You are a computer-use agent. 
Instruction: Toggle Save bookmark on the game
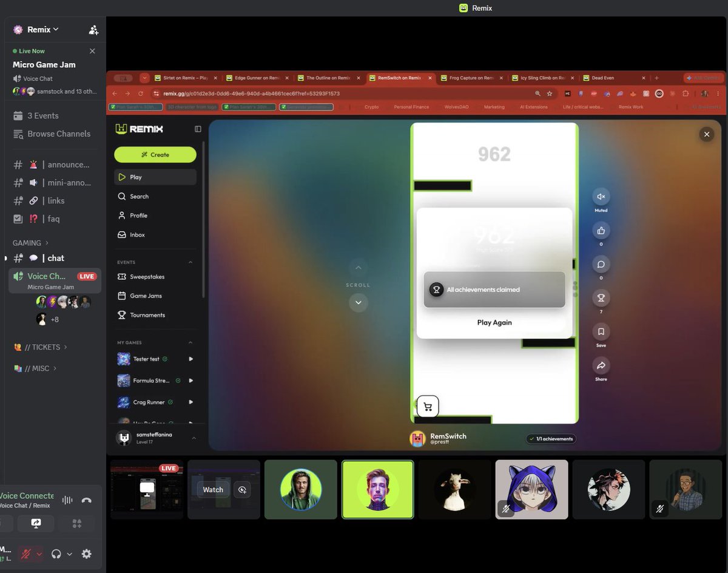coord(601,331)
